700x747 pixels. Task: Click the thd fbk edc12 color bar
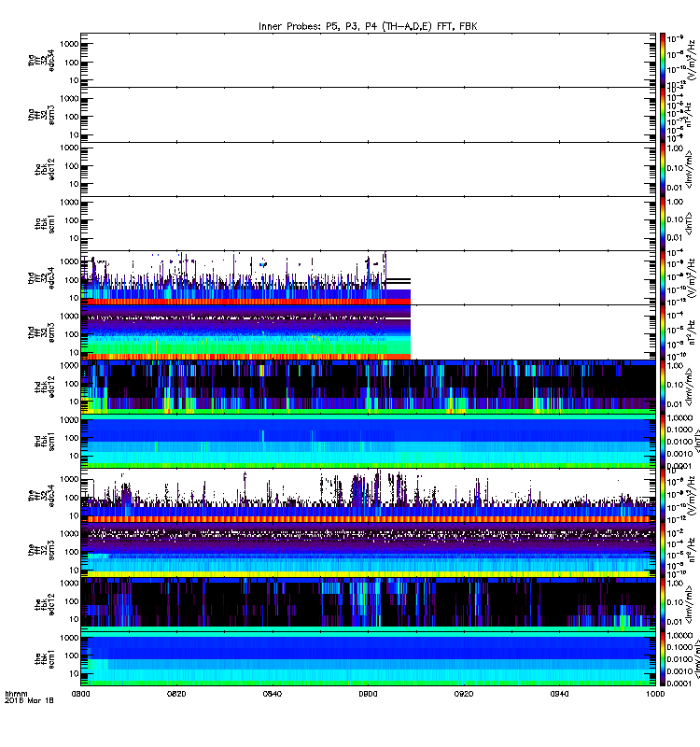coord(663,387)
